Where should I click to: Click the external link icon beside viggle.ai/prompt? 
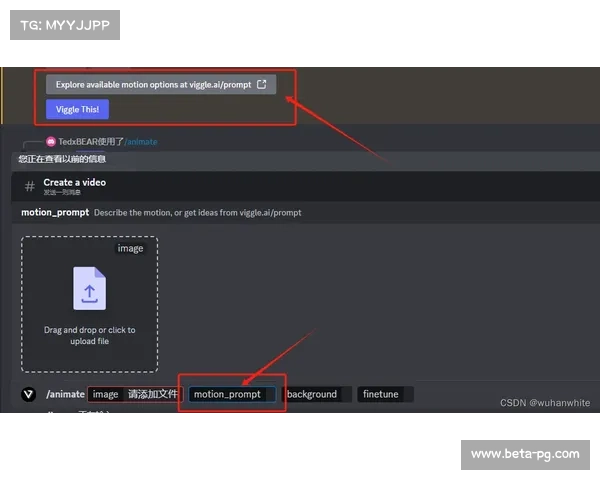click(261, 84)
